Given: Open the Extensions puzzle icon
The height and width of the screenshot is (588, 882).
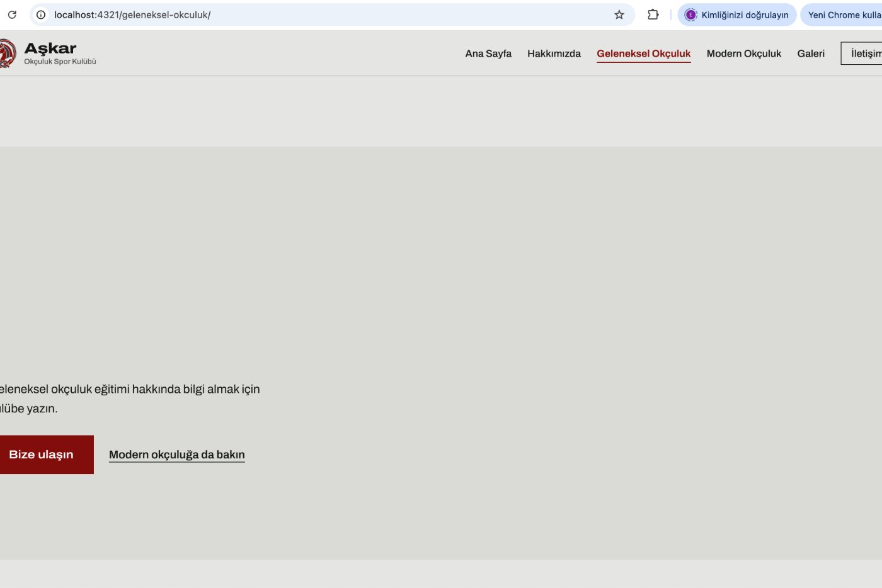Looking at the screenshot, I should pyautogui.click(x=653, y=14).
